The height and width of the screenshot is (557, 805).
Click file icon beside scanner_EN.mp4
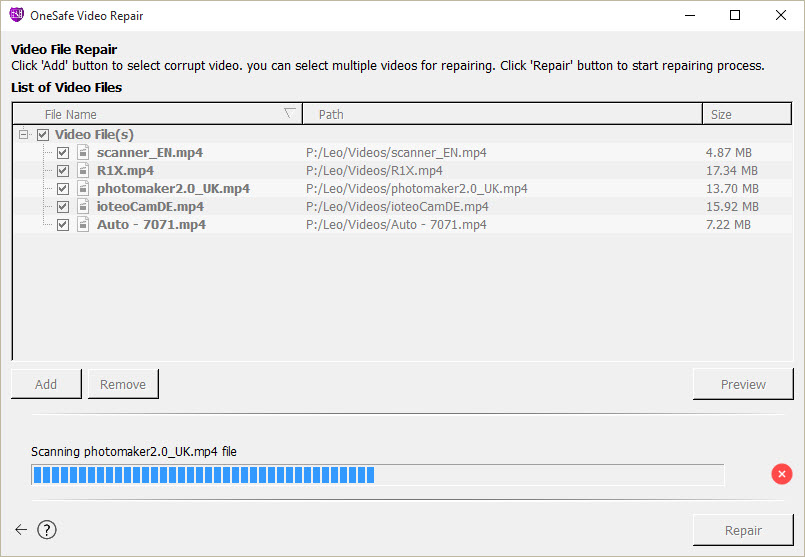(83, 152)
